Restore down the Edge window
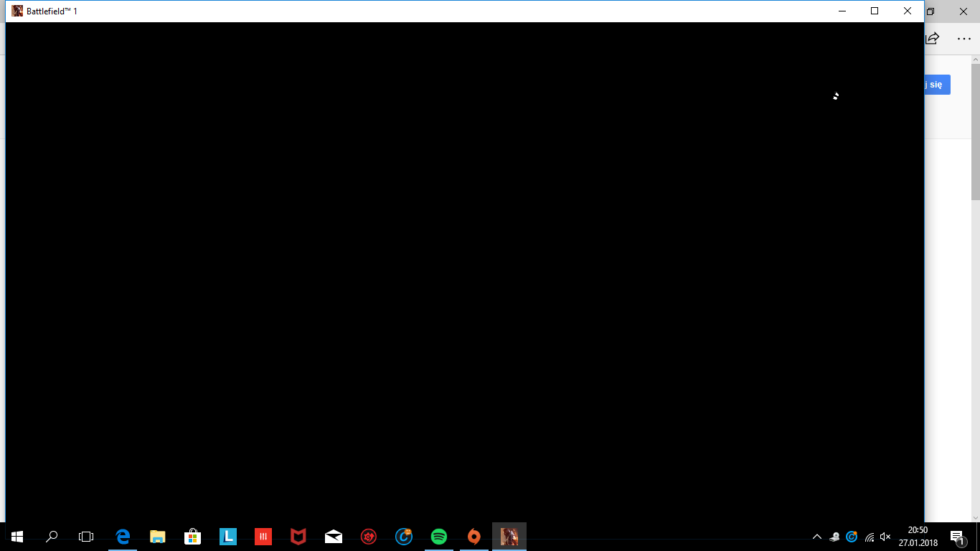980x551 pixels. coord(931,11)
